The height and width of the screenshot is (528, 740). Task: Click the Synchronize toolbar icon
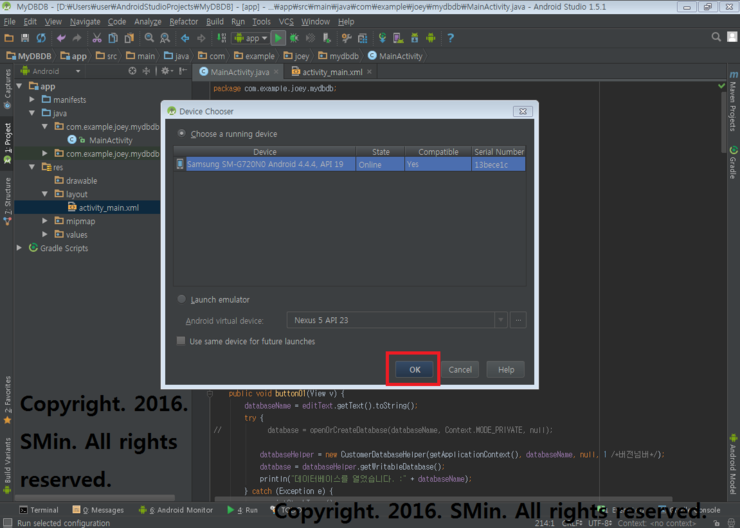point(41,38)
